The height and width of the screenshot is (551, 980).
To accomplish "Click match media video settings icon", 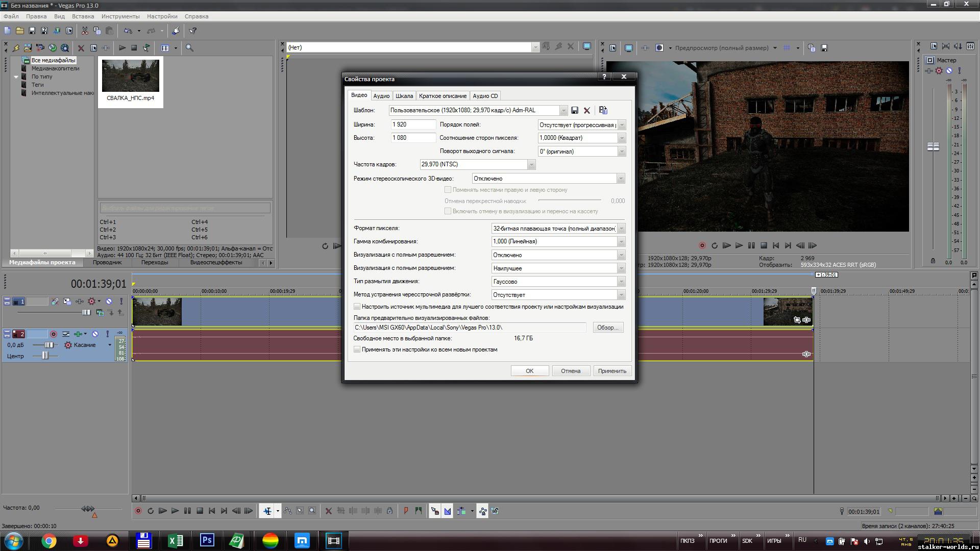I will pos(603,110).
